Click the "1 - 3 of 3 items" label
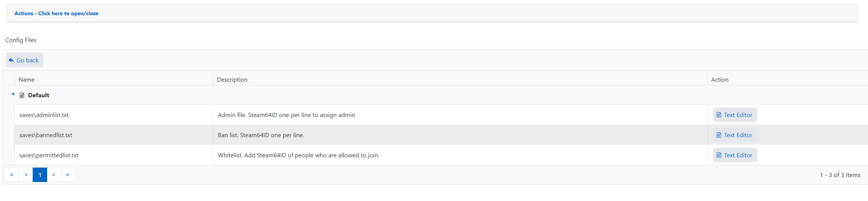This screenshot has height=201, width=868. point(840,175)
